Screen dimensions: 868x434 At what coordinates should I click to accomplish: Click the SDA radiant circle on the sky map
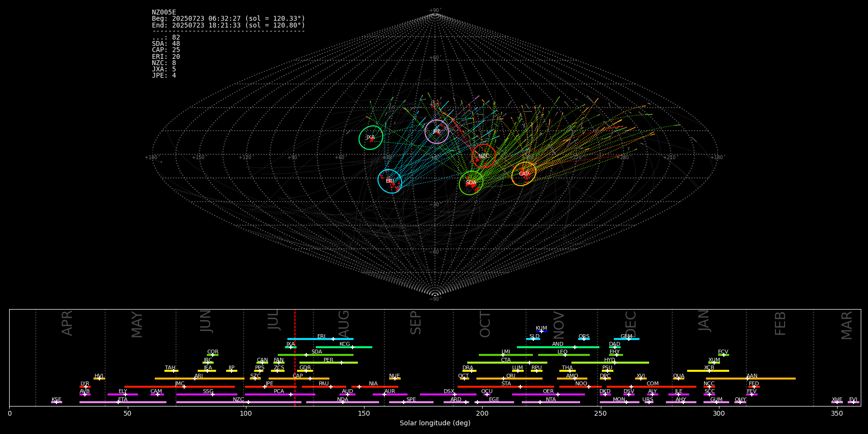471,183
